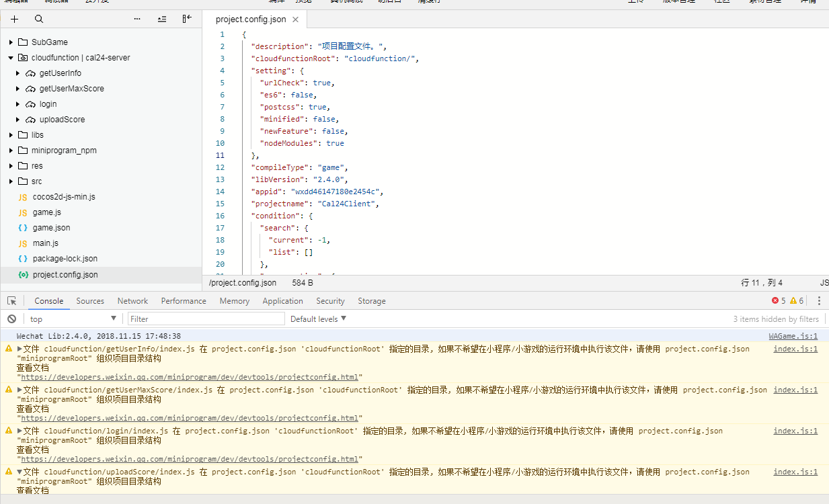Open the Default levels dropdown

point(318,319)
